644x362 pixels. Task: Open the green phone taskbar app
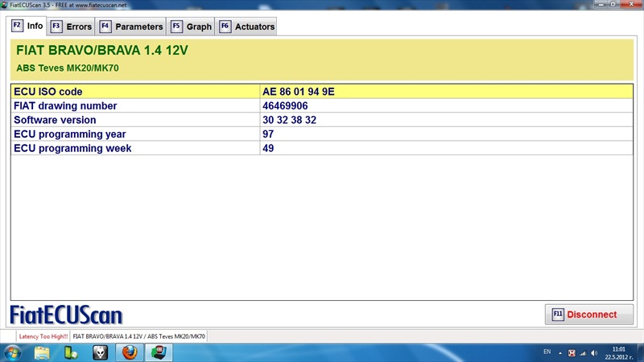click(71, 352)
